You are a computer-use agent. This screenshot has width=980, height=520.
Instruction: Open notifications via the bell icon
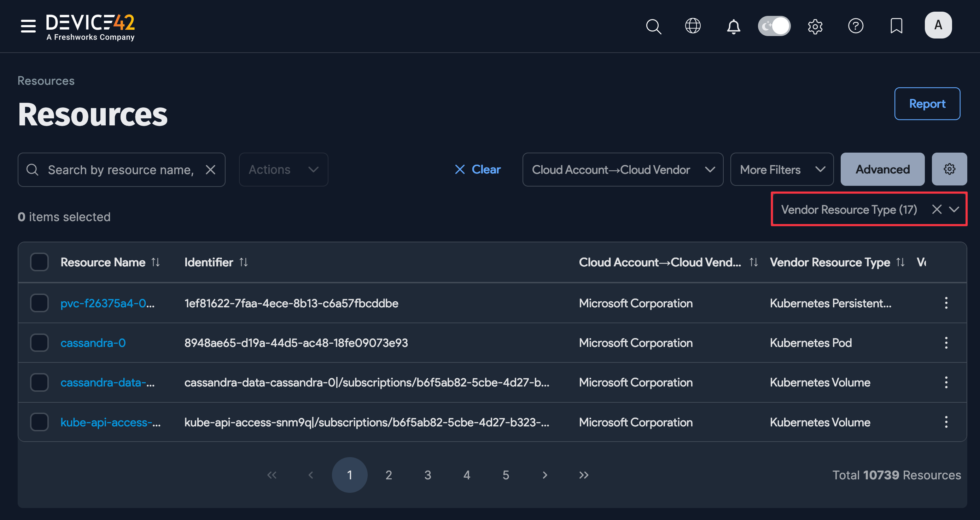(733, 26)
